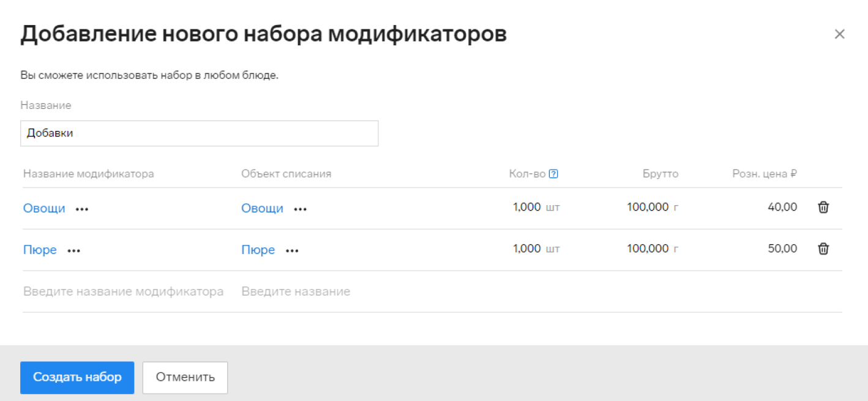
Task: Click the Введите название write-off object field
Action: pos(296,291)
